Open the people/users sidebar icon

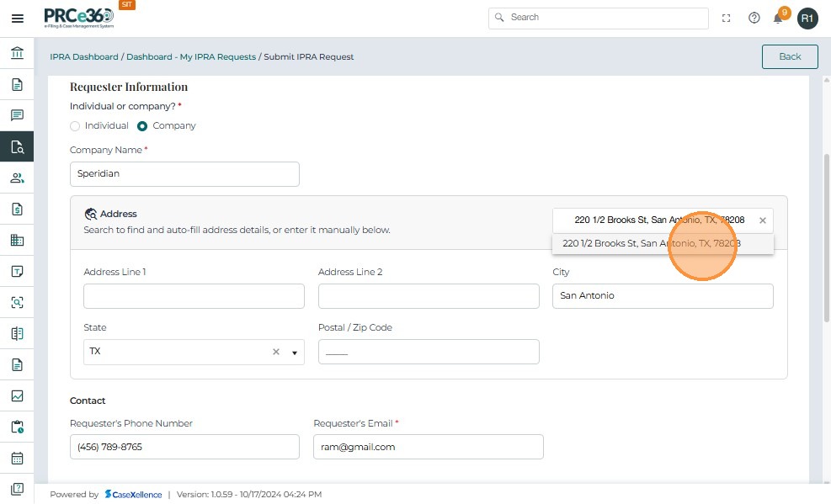(17, 178)
